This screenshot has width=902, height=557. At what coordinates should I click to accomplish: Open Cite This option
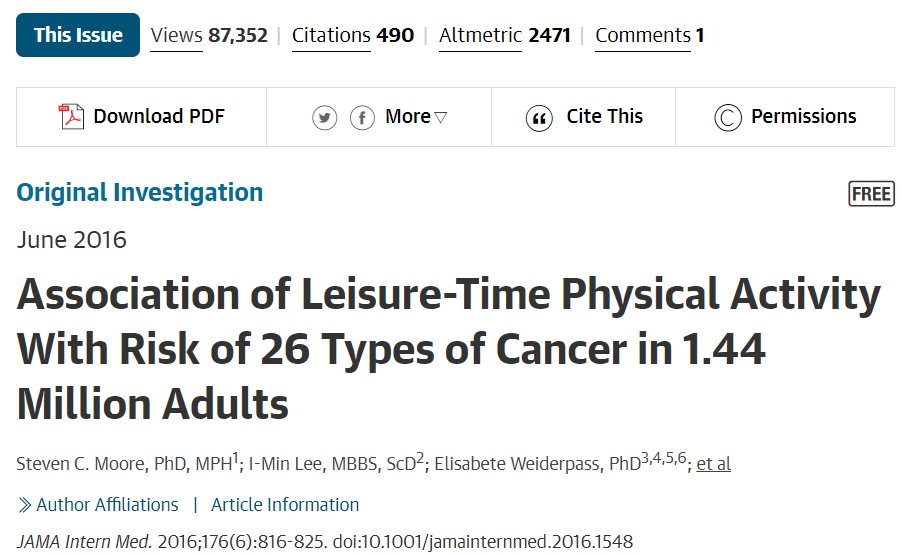[x=583, y=117]
